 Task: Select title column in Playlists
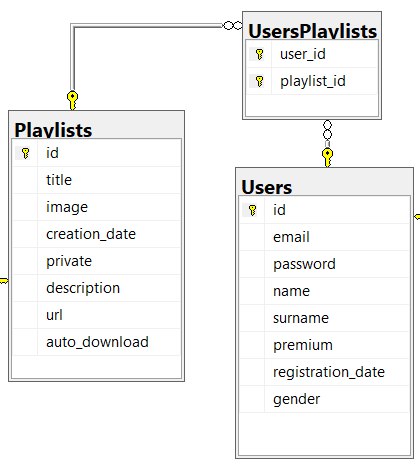pyautogui.click(x=97, y=180)
